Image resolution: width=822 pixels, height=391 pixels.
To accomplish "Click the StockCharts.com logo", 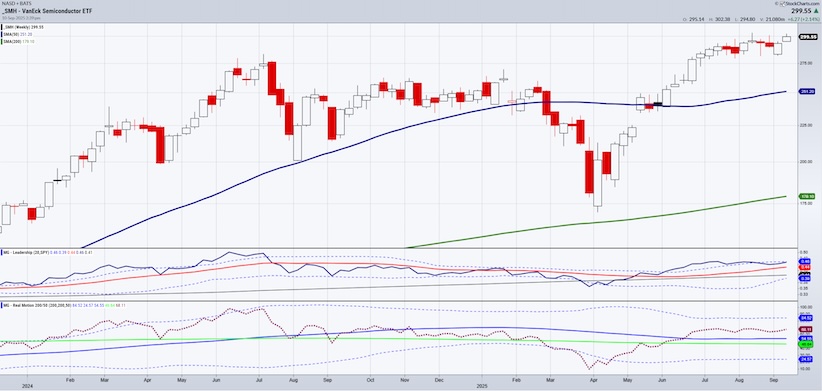I will click(x=799, y=3).
